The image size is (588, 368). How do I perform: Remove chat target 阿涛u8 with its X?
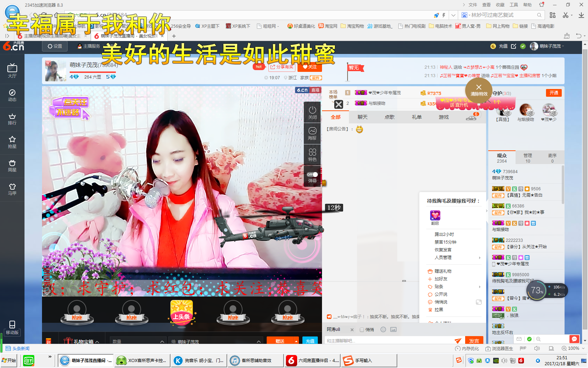tap(352, 330)
